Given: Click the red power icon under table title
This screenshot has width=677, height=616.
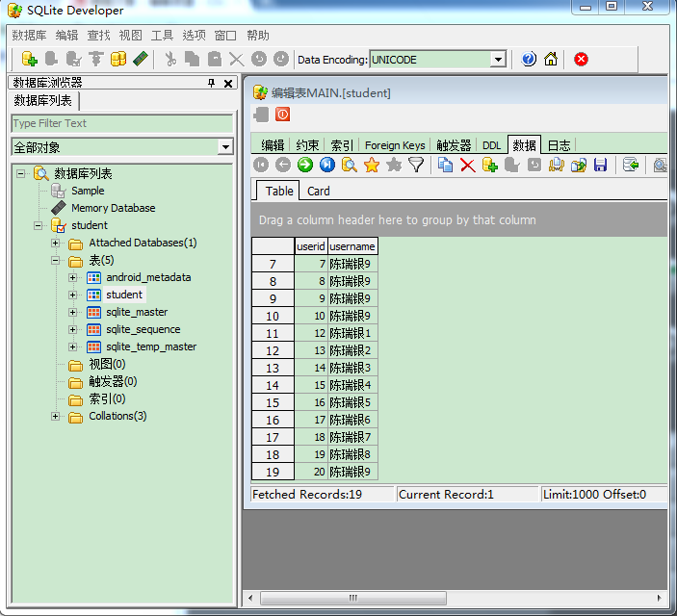Looking at the screenshot, I should (x=283, y=115).
